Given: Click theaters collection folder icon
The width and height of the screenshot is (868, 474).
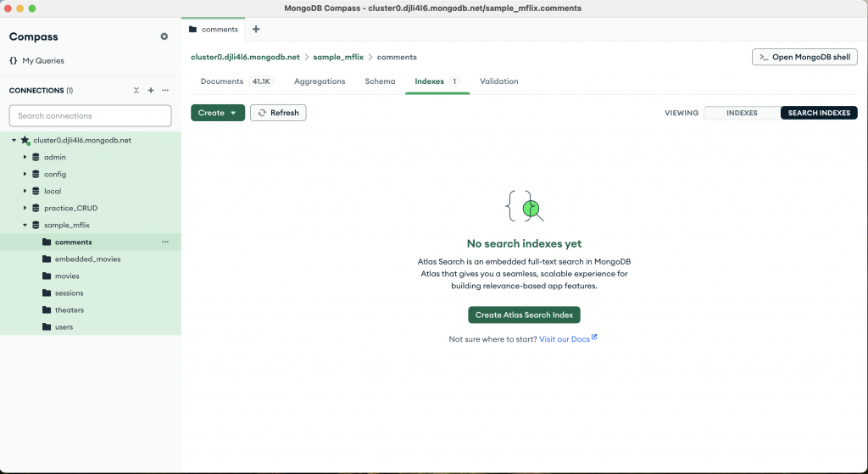Looking at the screenshot, I should (47, 310).
